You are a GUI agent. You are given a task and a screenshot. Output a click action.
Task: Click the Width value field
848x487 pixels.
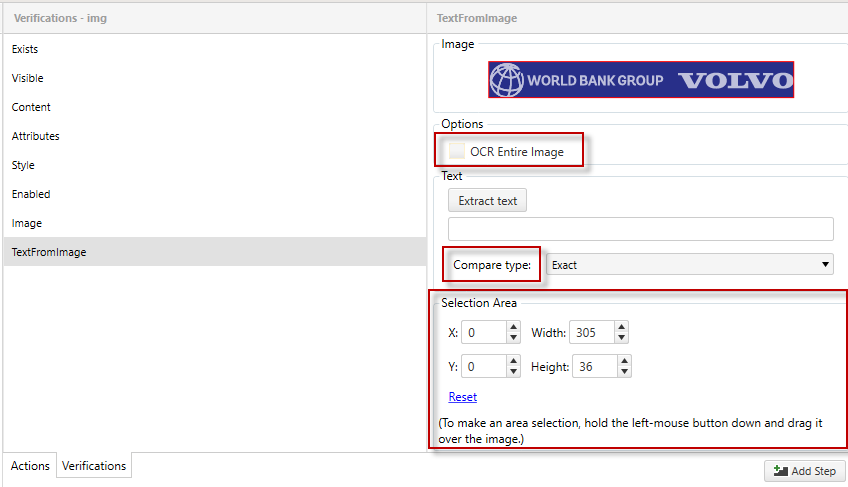(592, 332)
